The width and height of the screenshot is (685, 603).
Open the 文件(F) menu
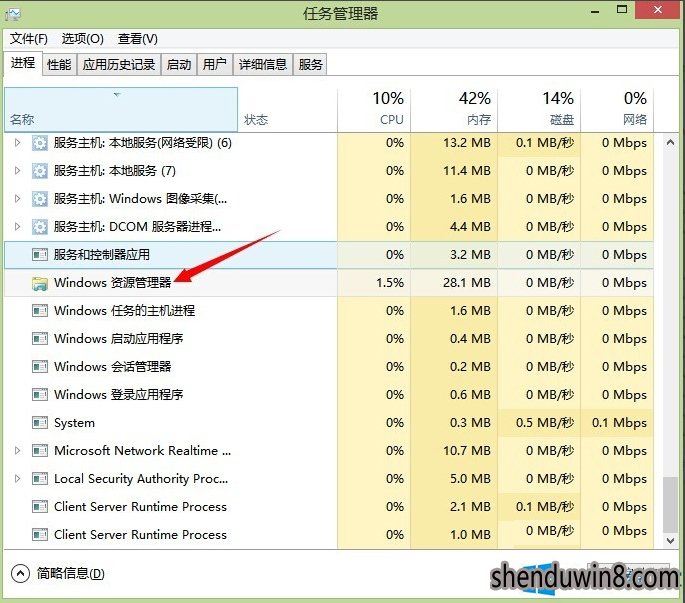coord(29,39)
